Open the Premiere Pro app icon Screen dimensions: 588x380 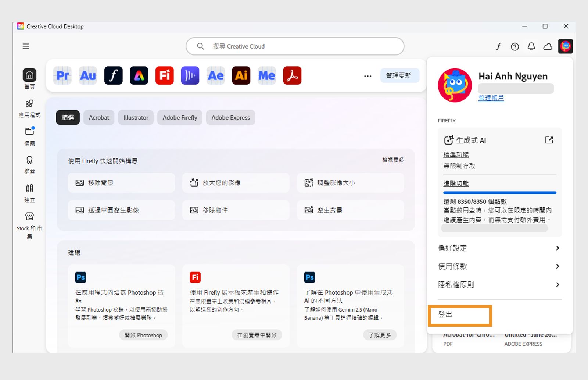pos(62,75)
